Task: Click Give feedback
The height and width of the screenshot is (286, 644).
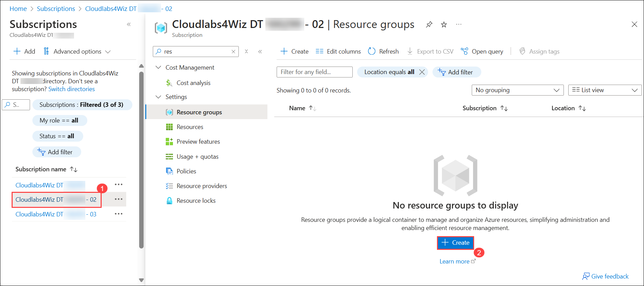Action: [x=605, y=276]
